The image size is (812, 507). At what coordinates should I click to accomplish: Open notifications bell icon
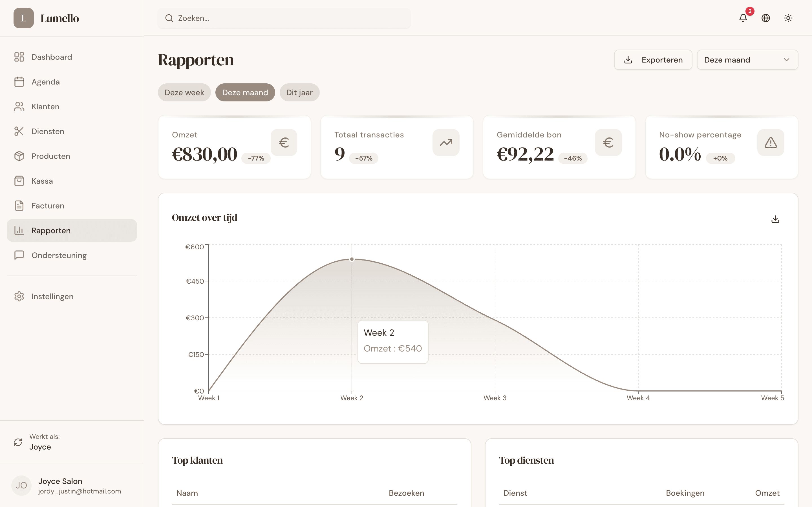coord(743,18)
